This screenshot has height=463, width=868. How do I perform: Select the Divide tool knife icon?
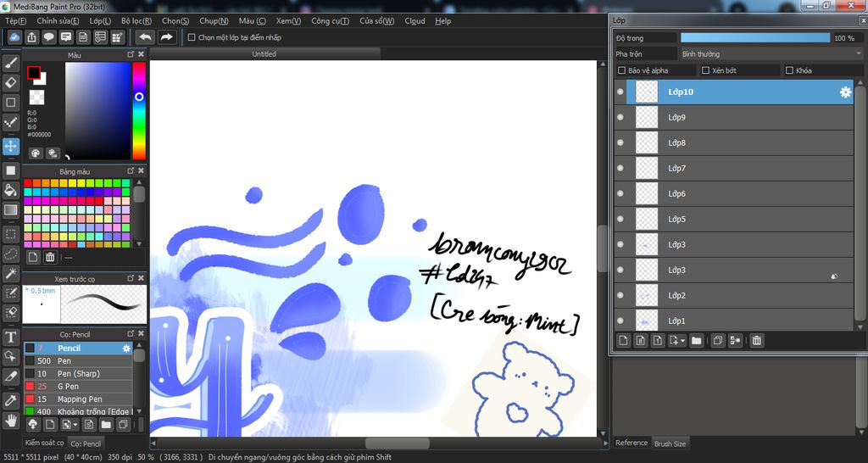(10, 376)
